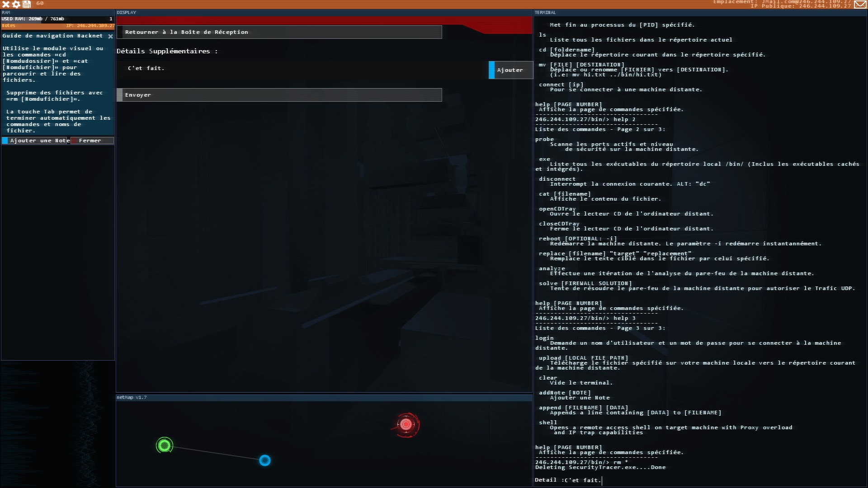
Task: Select the red targeted node on netMap
Action: (406, 424)
